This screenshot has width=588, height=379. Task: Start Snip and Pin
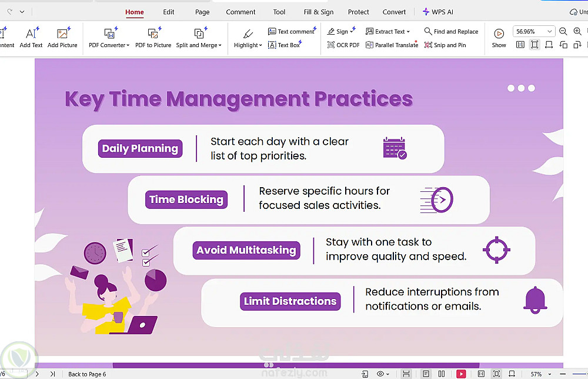tap(445, 45)
